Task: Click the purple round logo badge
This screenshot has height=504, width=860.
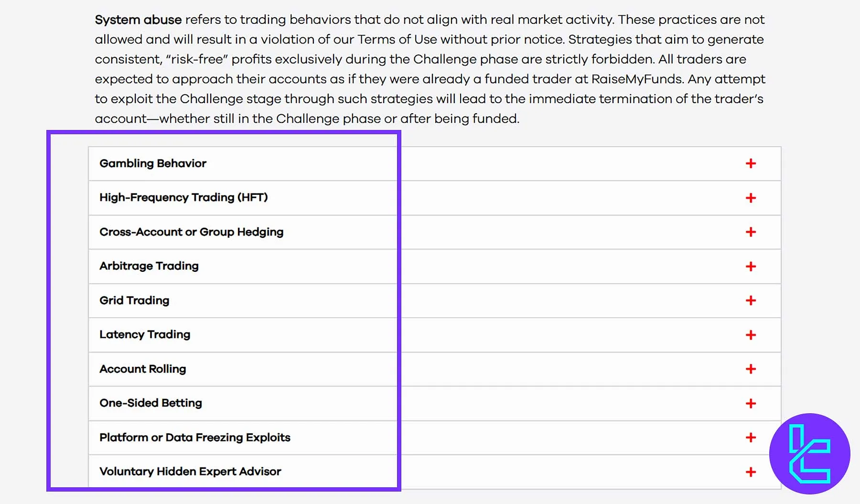Action: (809, 453)
